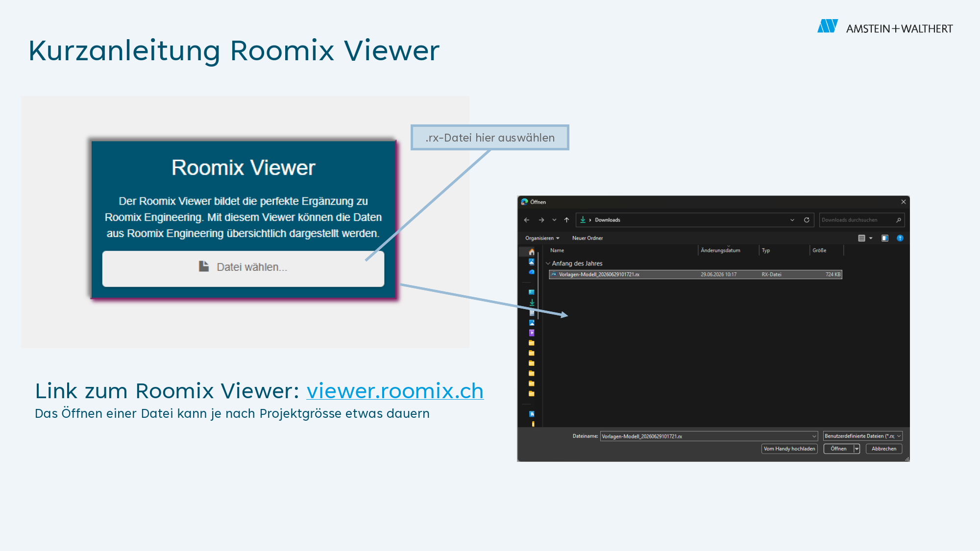Close the Öffnen dialog
Image resolution: width=980 pixels, height=551 pixels.
click(x=904, y=202)
